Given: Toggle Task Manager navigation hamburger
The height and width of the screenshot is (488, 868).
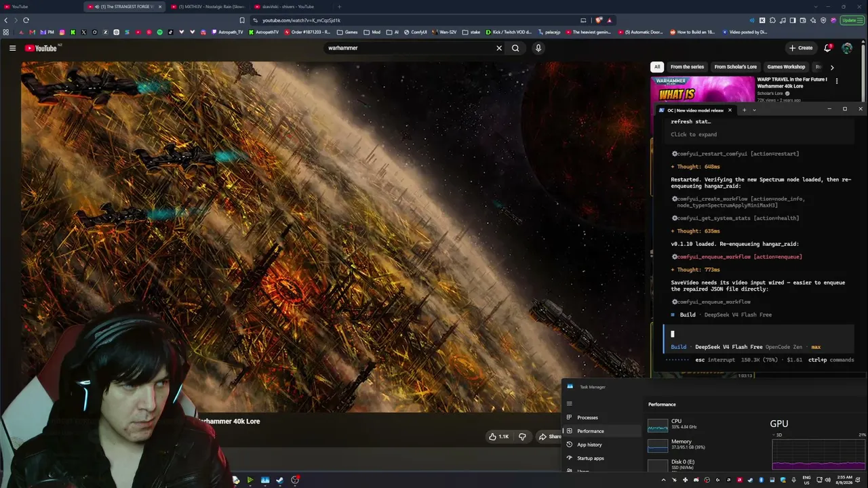Looking at the screenshot, I should (570, 404).
